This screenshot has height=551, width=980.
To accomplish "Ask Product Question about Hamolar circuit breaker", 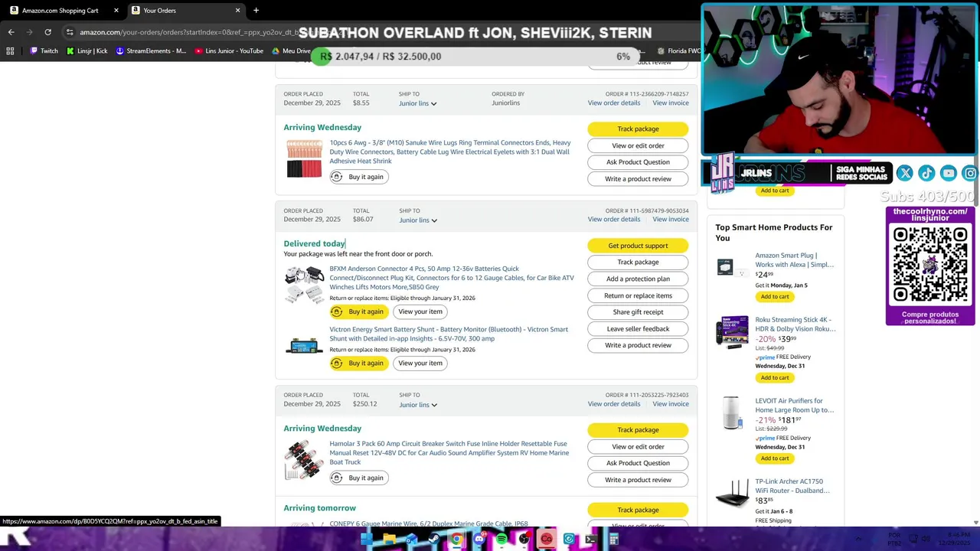I will click(638, 463).
